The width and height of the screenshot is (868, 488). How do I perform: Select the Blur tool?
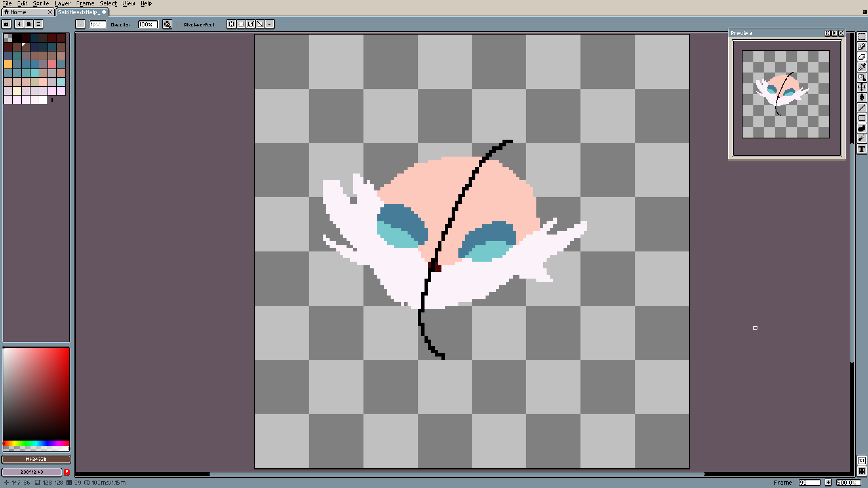coord(862,138)
